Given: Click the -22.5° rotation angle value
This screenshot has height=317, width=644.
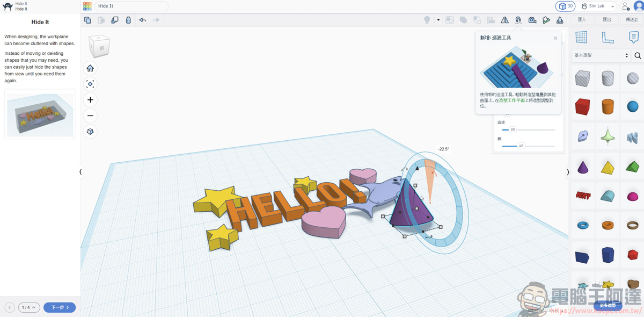Looking at the screenshot, I should 443,149.
